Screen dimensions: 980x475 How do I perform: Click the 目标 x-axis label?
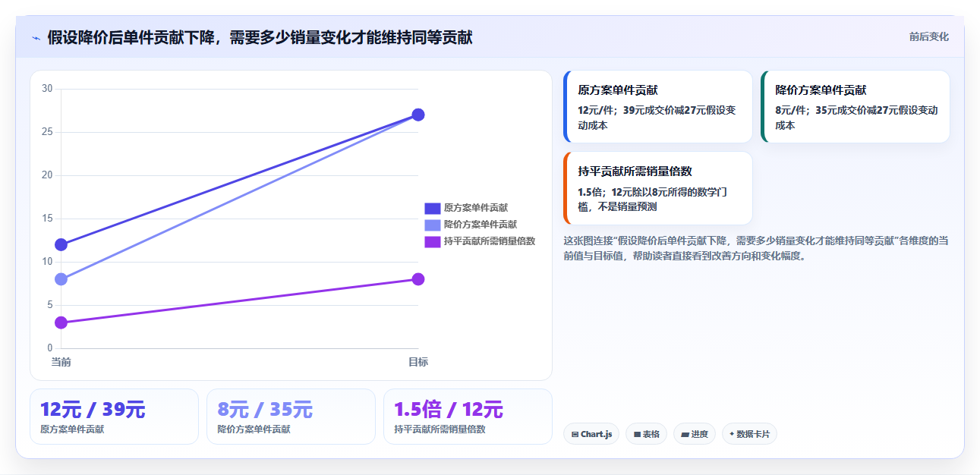(418, 362)
